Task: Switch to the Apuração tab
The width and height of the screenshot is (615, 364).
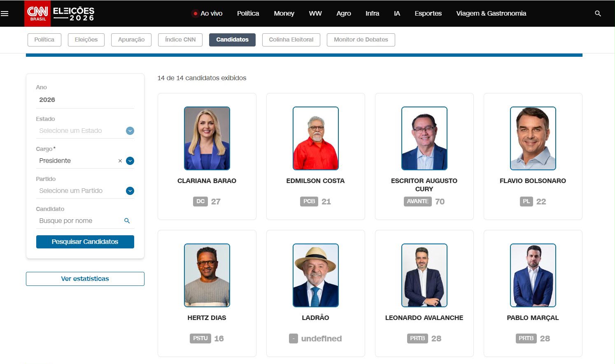Action: 131,40
